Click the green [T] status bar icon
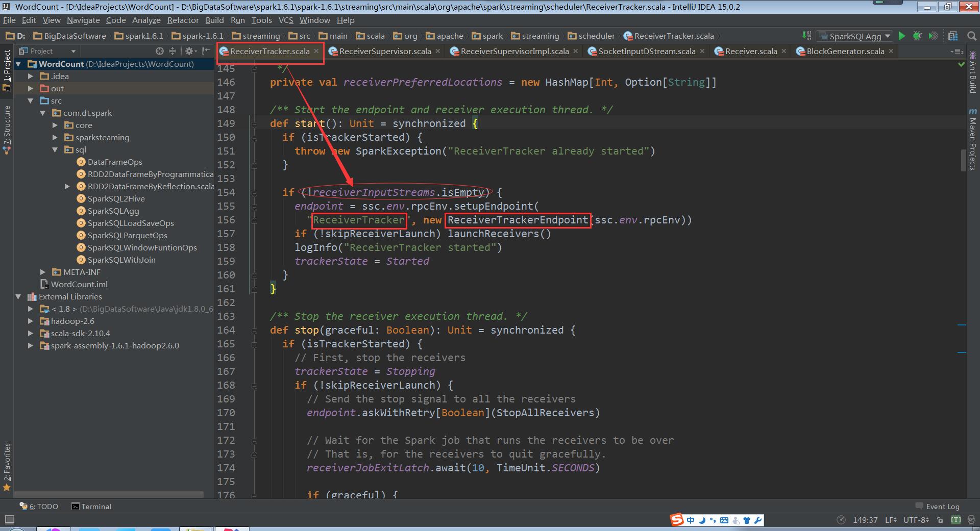The image size is (980, 531). pos(955,520)
